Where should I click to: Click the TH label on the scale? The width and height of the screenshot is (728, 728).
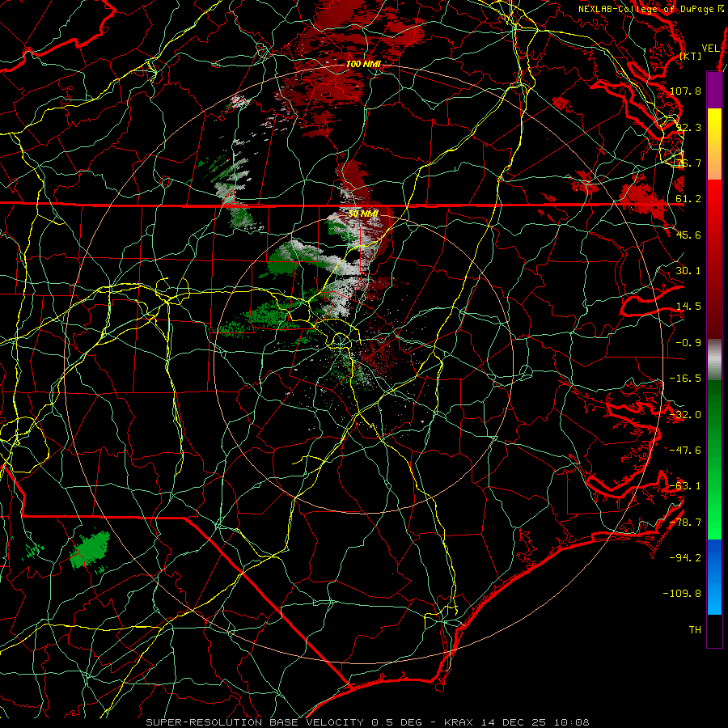click(x=695, y=630)
